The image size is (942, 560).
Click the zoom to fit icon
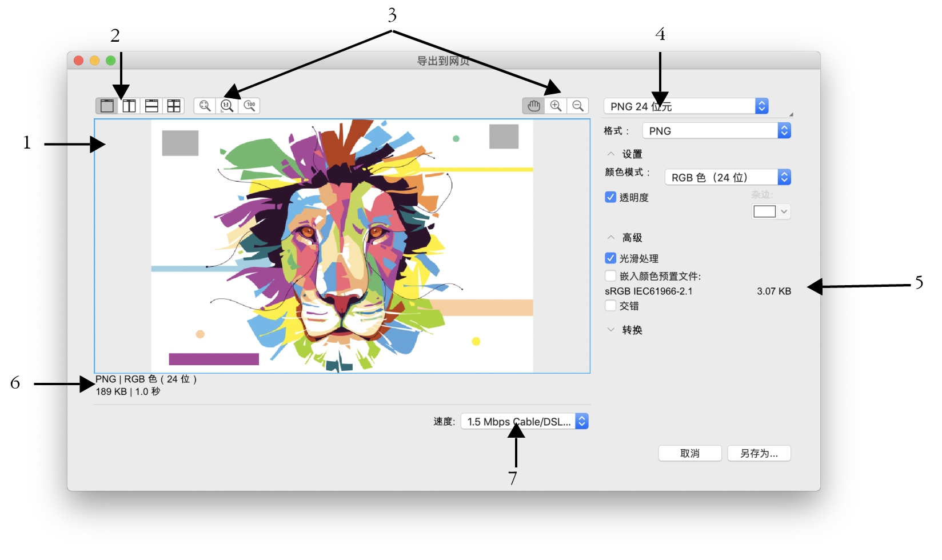pyautogui.click(x=205, y=106)
